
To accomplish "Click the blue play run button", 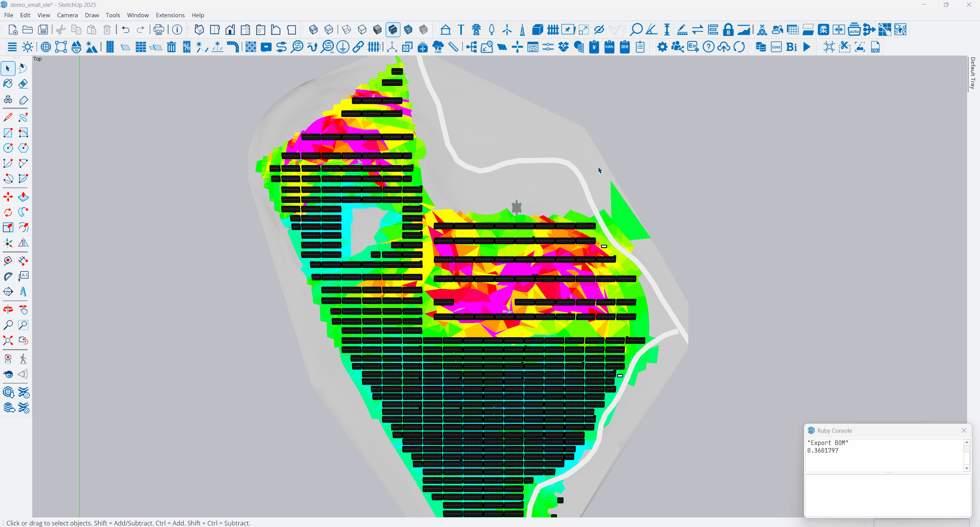I will 807,47.
